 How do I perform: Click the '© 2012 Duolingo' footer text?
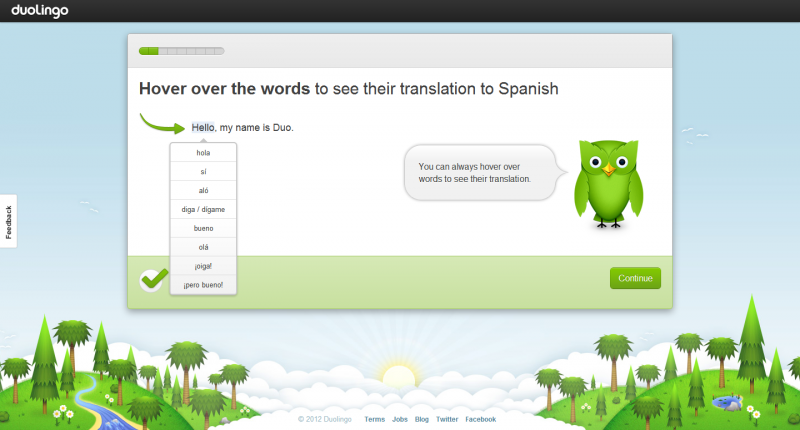tap(324, 419)
